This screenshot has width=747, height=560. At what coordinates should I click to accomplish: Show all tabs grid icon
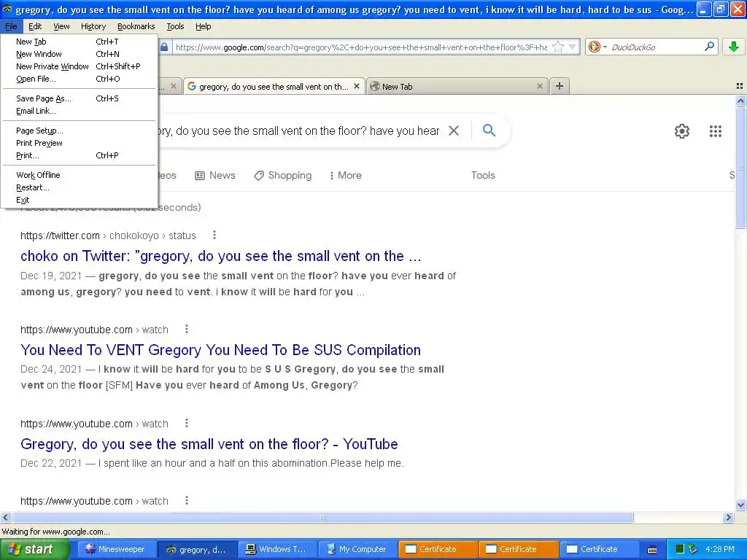coord(740,86)
